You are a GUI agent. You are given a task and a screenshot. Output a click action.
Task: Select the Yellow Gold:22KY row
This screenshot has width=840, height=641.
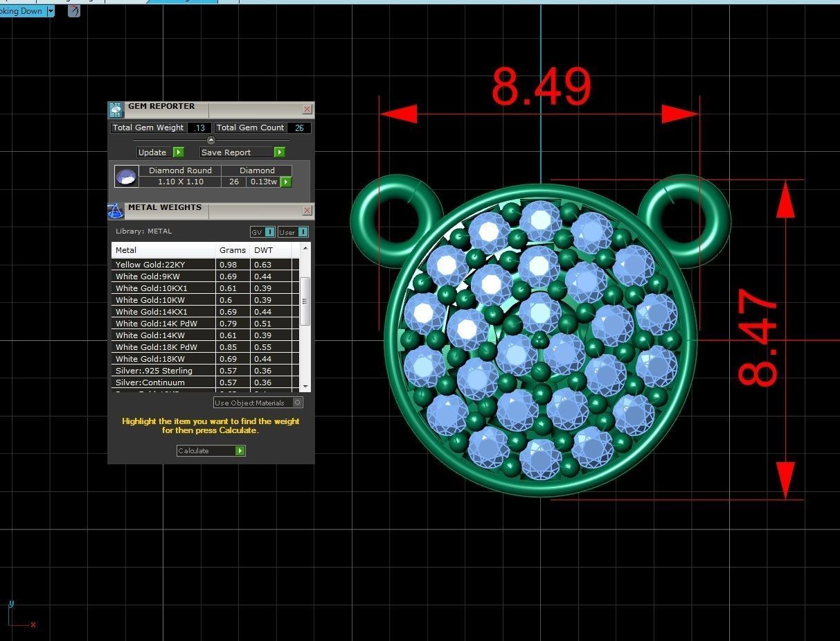(x=205, y=265)
